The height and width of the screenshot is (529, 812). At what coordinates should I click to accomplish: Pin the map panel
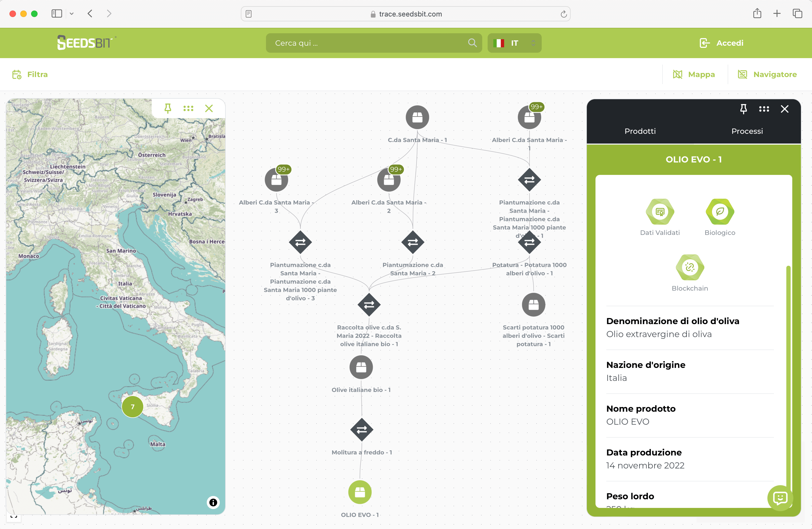tap(168, 108)
